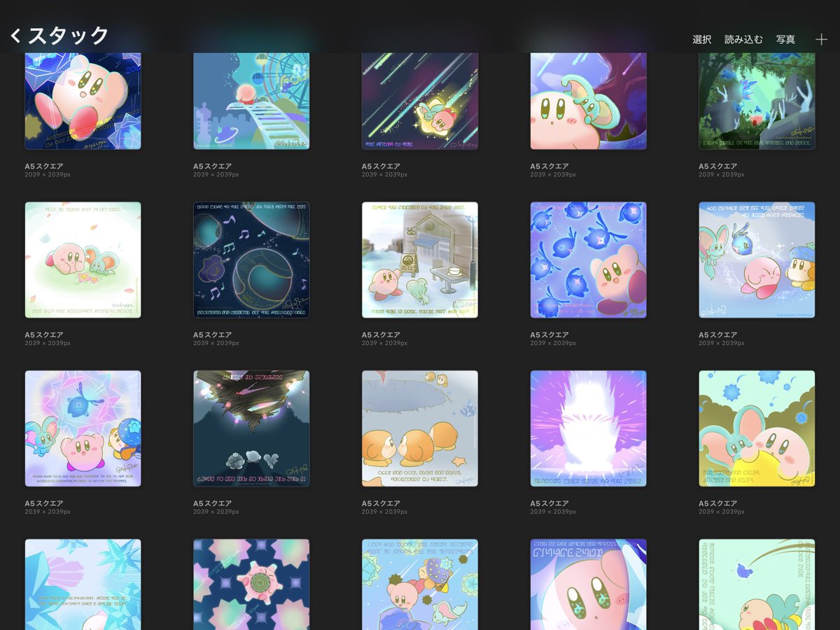Open the mint artwork with Kirby's rainbow cape
This screenshot has height=630, width=840.
tap(757, 584)
